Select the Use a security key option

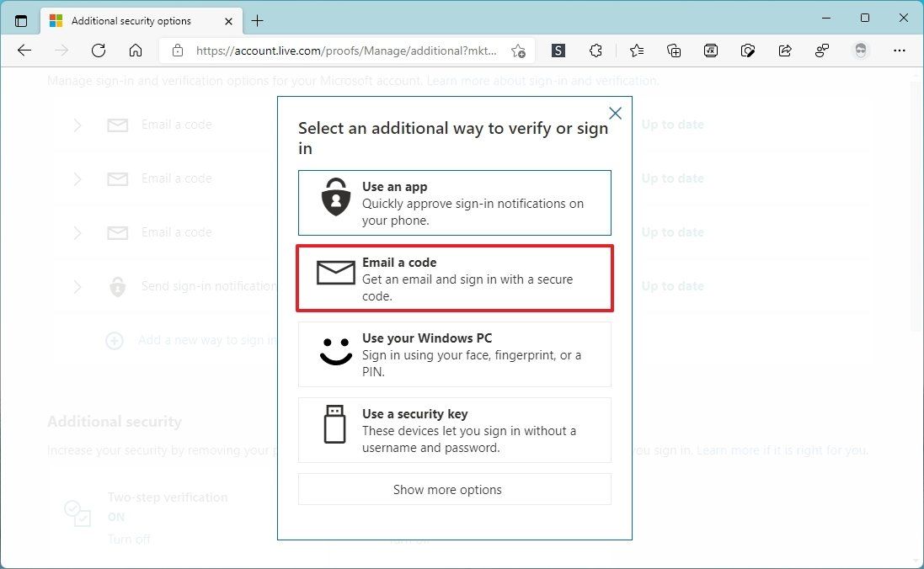point(454,430)
